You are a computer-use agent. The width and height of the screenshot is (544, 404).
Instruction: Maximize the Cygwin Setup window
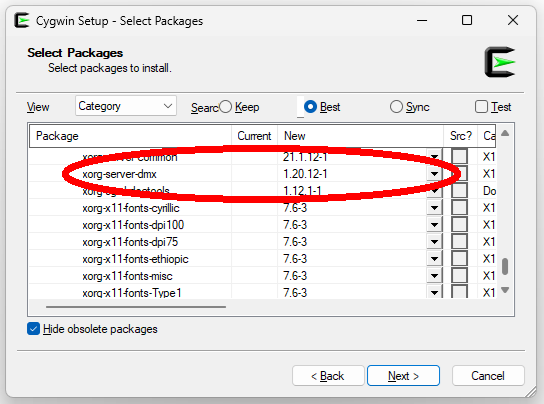point(467,20)
